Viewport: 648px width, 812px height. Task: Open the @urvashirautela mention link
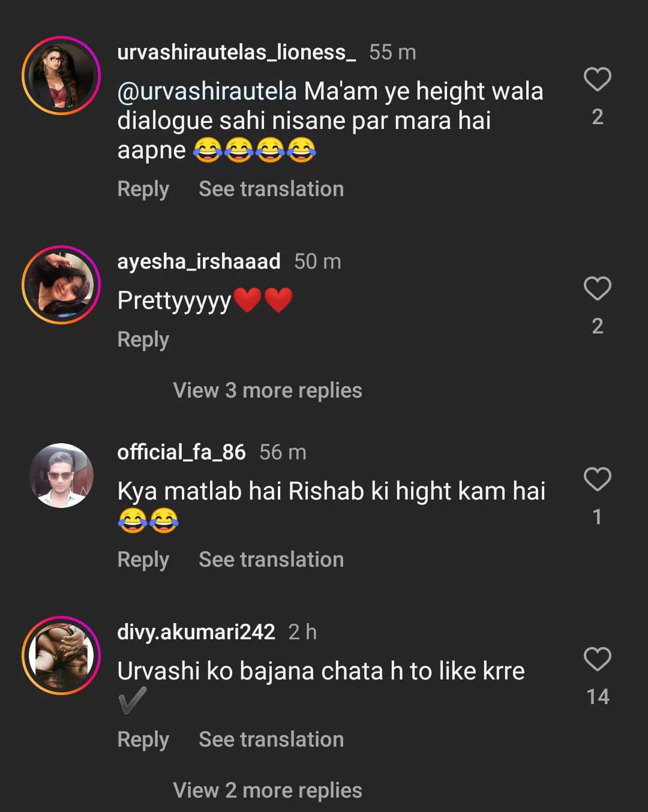[x=207, y=92]
